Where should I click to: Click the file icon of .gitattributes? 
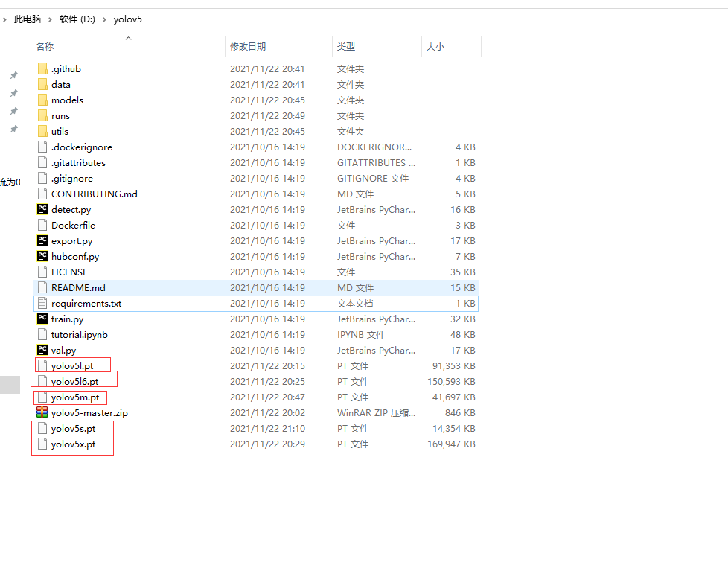42,162
